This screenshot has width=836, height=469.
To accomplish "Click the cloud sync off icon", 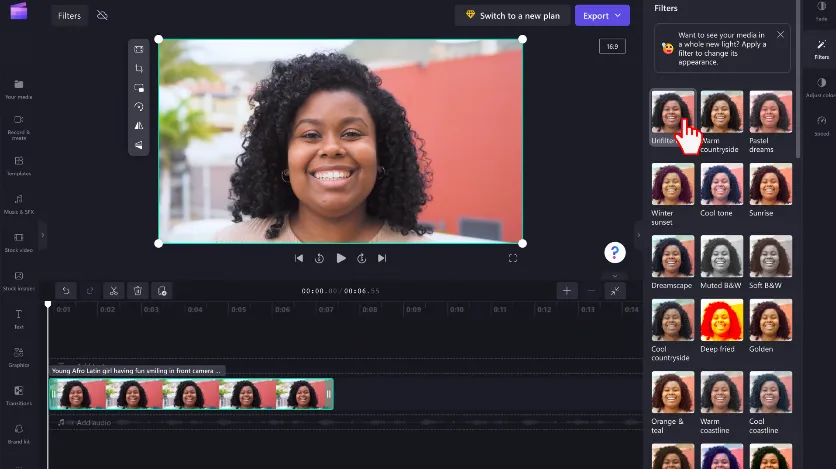I will pos(102,15).
